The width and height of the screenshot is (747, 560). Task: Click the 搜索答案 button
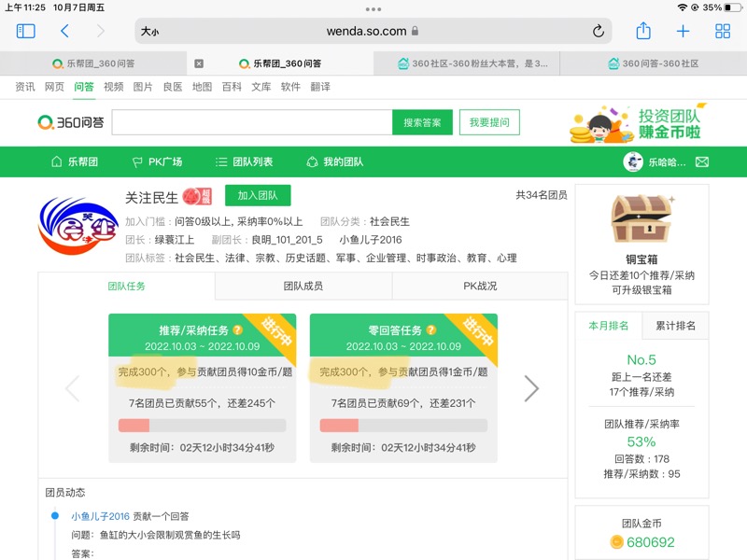pyautogui.click(x=422, y=122)
